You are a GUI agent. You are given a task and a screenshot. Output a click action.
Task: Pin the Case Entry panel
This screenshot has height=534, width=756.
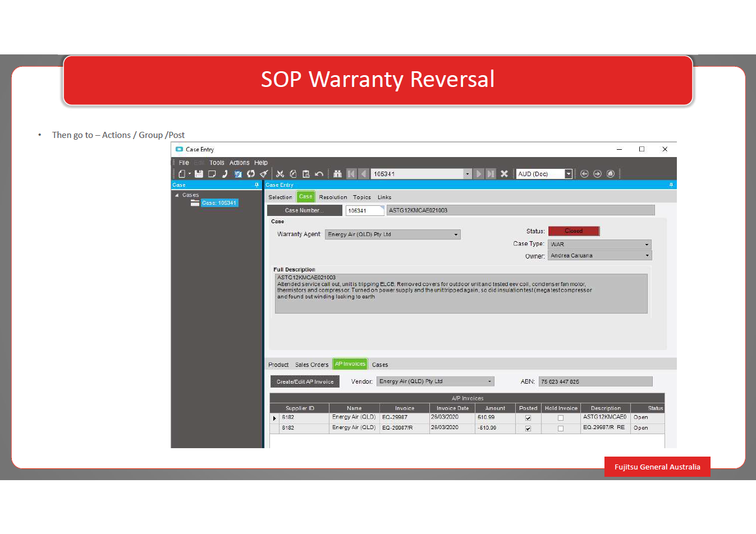click(x=671, y=185)
